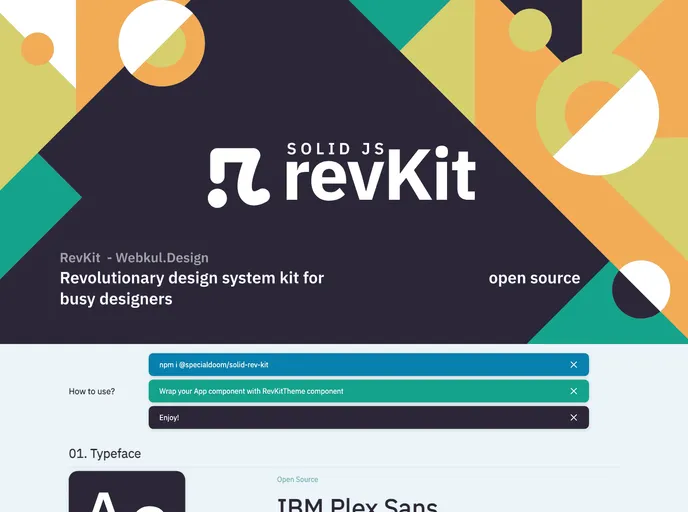Click the dark 'Aa' typeface preview card
The image size is (688, 512).
pyautogui.click(x=127, y=491)
